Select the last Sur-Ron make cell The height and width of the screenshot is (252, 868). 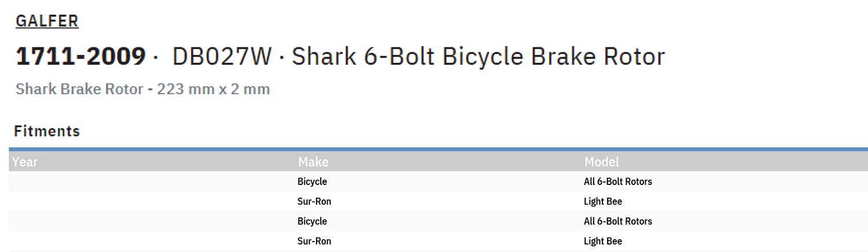click(314, 241)
